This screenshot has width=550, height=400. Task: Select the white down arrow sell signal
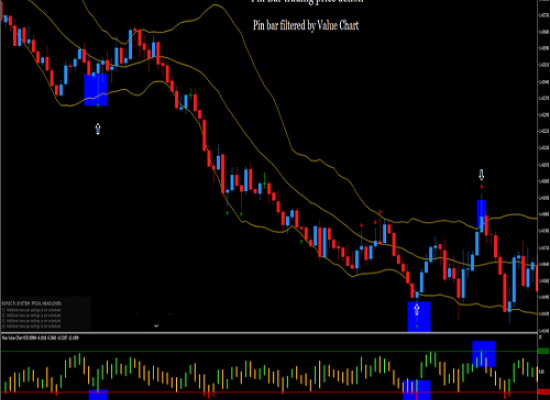(481, 175)
